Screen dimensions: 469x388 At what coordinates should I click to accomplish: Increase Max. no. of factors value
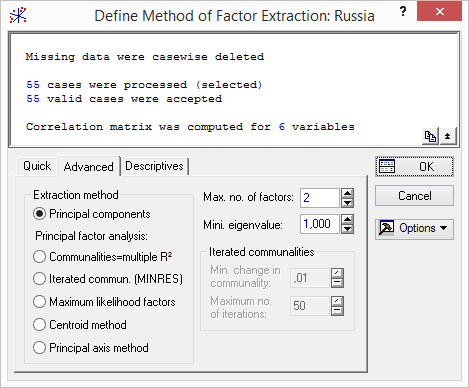click(x=347, y=193)
